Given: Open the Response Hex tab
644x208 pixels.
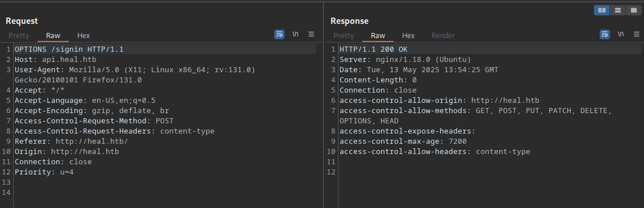Looking at the screenshot, I should (x=408, y=36).
